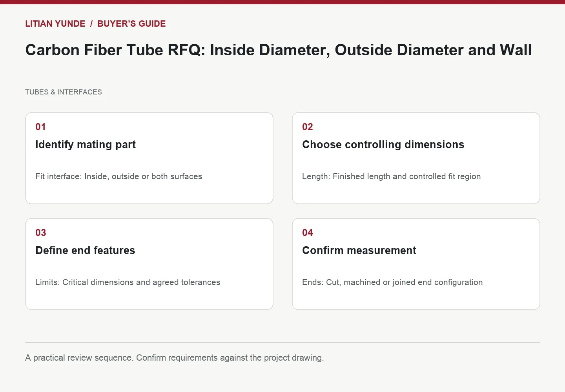The width and height of the screenshot is (565, 392).
Task: Open the BUYER'S GUIDE breadcrumb link
Action: 131,24
